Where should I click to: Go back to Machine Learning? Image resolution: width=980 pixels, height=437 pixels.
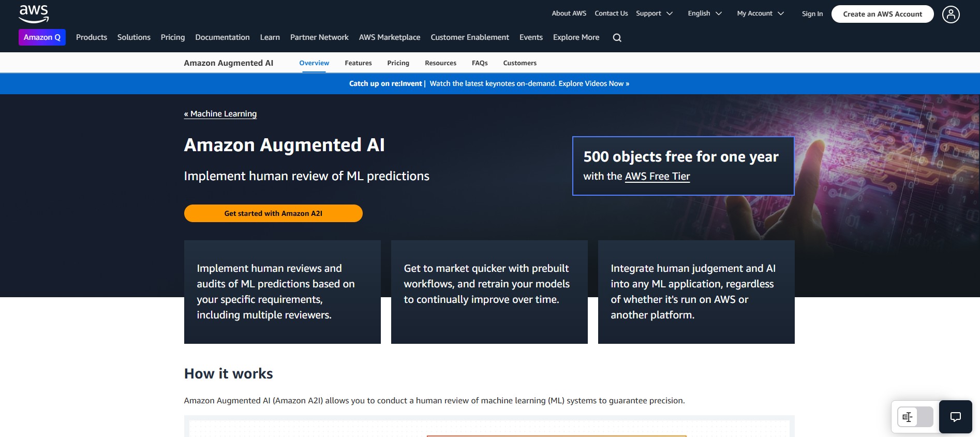[220, 114]
